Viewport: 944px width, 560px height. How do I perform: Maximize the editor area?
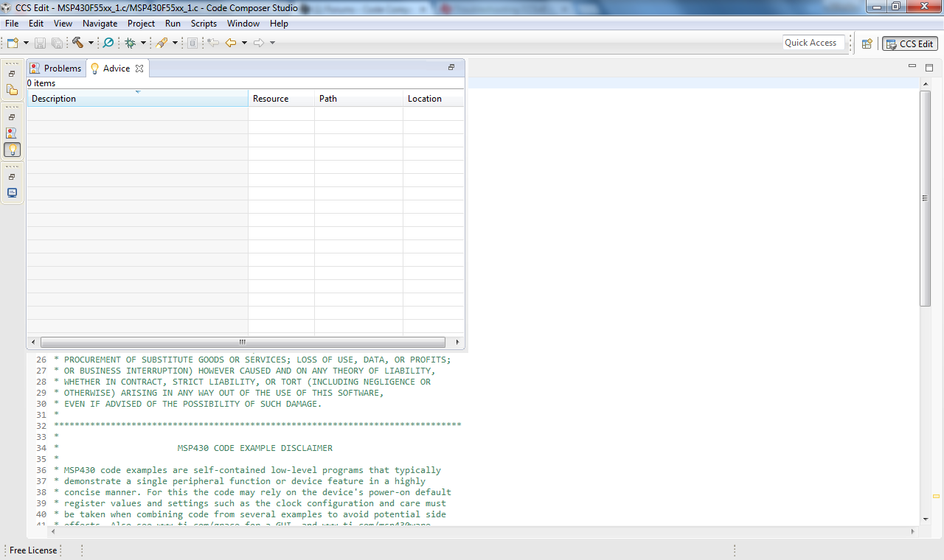929,67
